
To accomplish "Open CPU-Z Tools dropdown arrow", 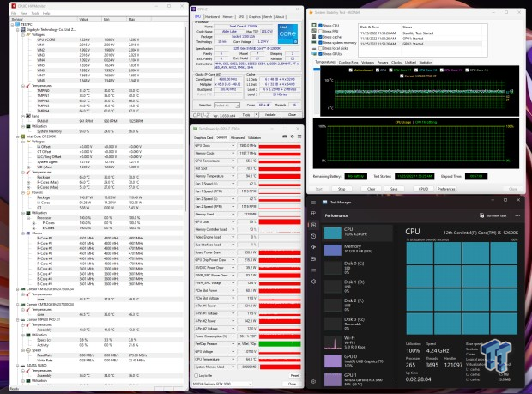I will (x=257, y=115).
